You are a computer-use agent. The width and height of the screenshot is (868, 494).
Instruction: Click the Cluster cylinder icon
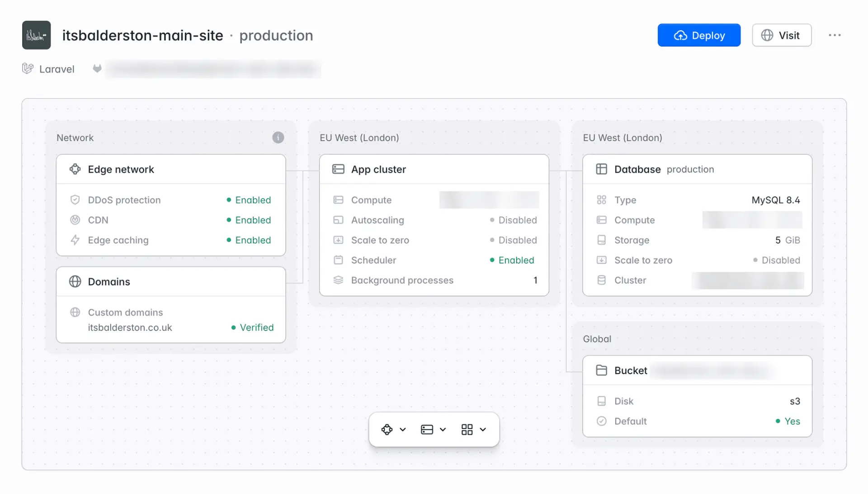601,280
